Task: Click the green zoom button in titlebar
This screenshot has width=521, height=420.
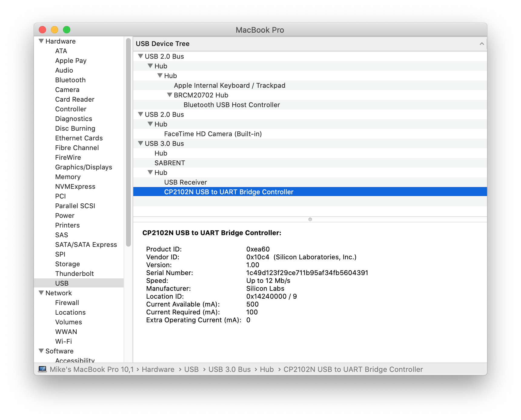Action: point(66,30)
